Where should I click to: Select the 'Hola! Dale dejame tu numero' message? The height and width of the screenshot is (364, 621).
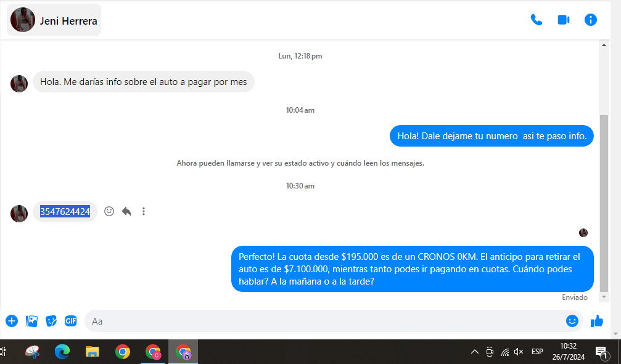492,136
